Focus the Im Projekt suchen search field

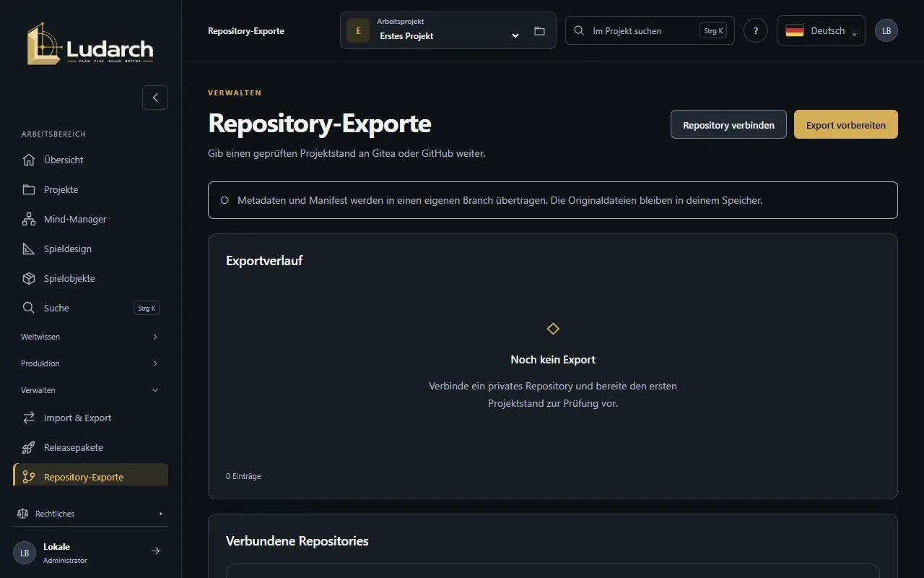650,30
